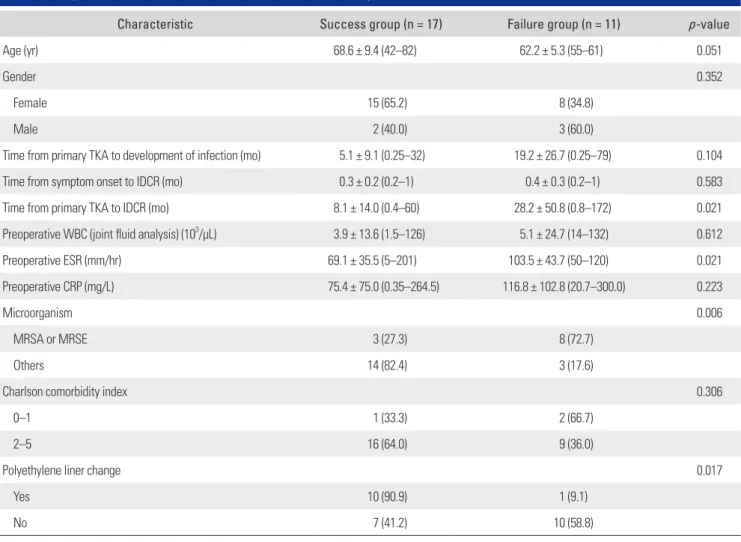Select the value '19.2 ± 26.7 (0.25–79)'
The height and width of the screenshot is (542, 741).
(x=562, y=155)
